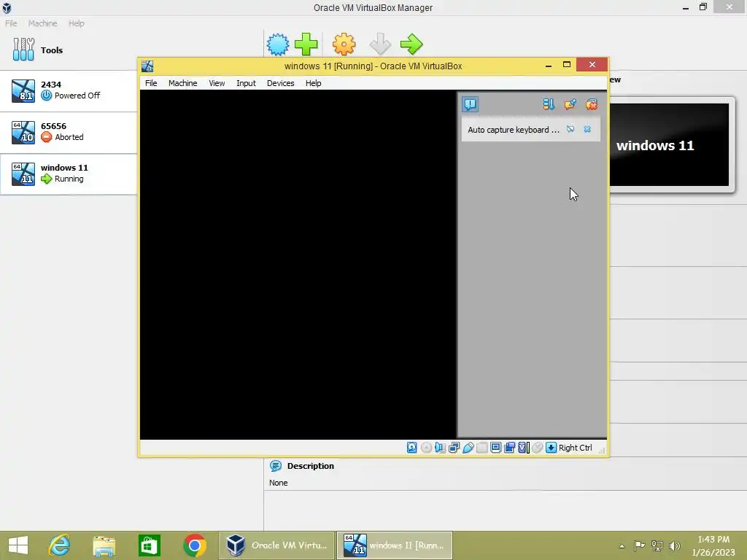Open View menu in VM window
The height and width of the screenshot is (560, 747).
[x=217, y=83]
